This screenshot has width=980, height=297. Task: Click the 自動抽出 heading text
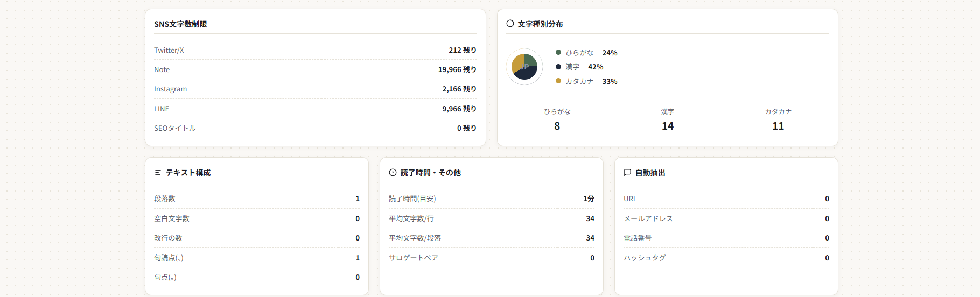[650, 173]
